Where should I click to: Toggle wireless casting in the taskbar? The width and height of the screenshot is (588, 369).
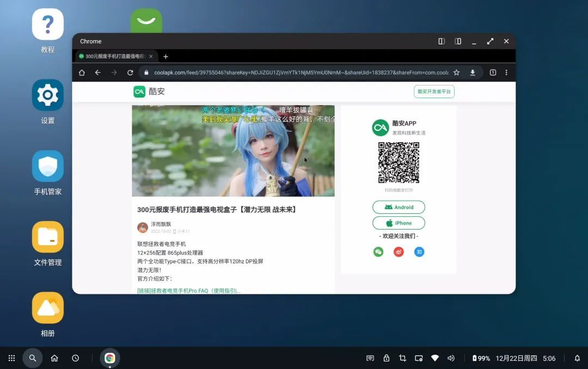(x=370, y=358)
